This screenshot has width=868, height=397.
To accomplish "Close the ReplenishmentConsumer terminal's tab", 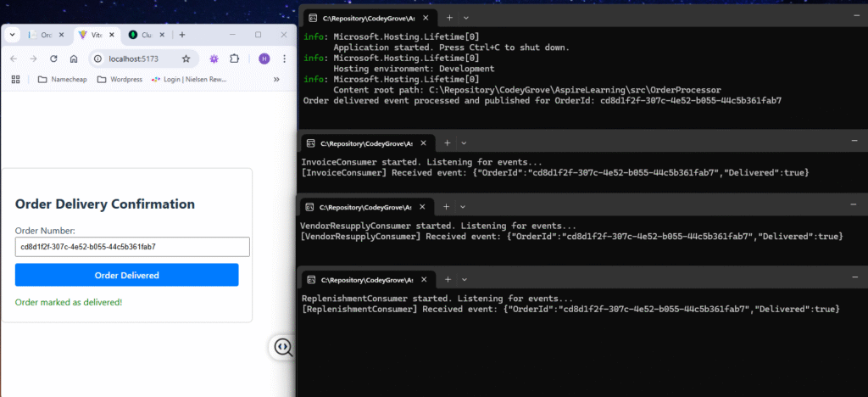I will tap(426, 280).
